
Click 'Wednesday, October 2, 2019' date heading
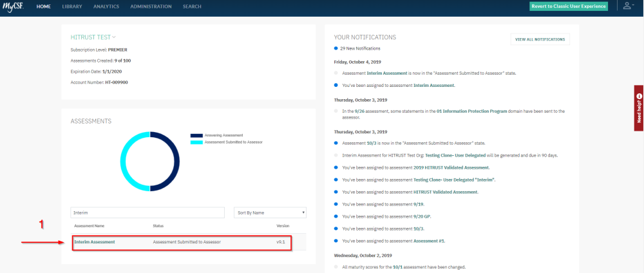pos(363,255)
